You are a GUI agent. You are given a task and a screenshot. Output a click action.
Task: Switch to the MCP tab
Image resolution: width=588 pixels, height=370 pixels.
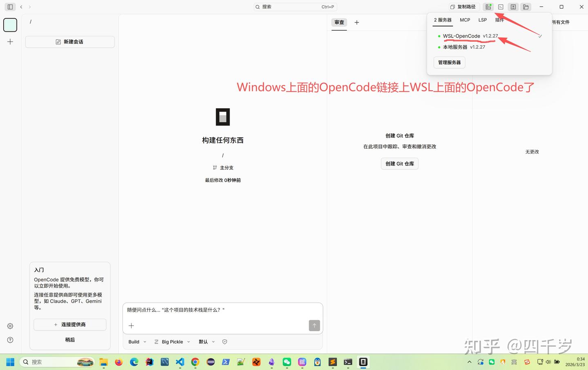tap(465, 20)
